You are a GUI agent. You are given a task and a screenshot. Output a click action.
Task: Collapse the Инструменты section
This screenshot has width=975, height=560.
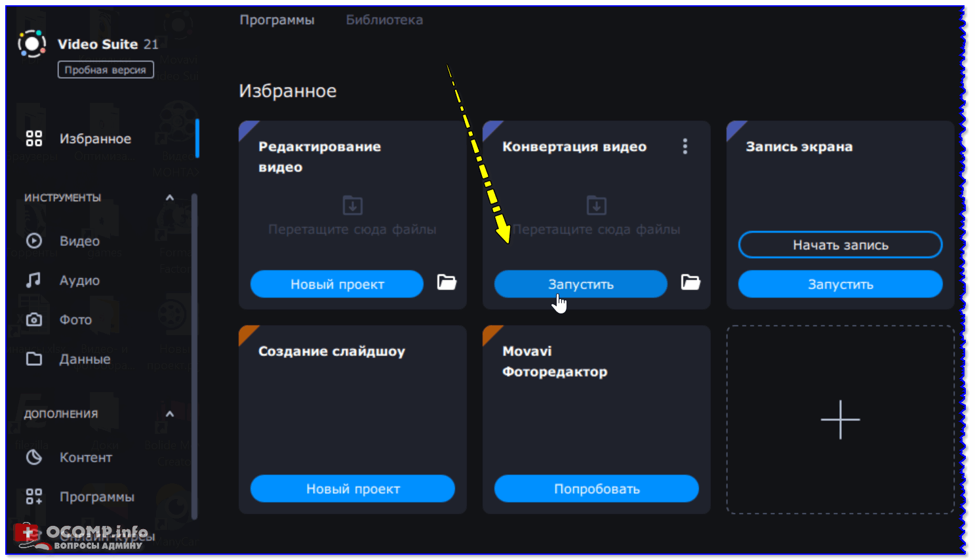[x=170, y=197]
